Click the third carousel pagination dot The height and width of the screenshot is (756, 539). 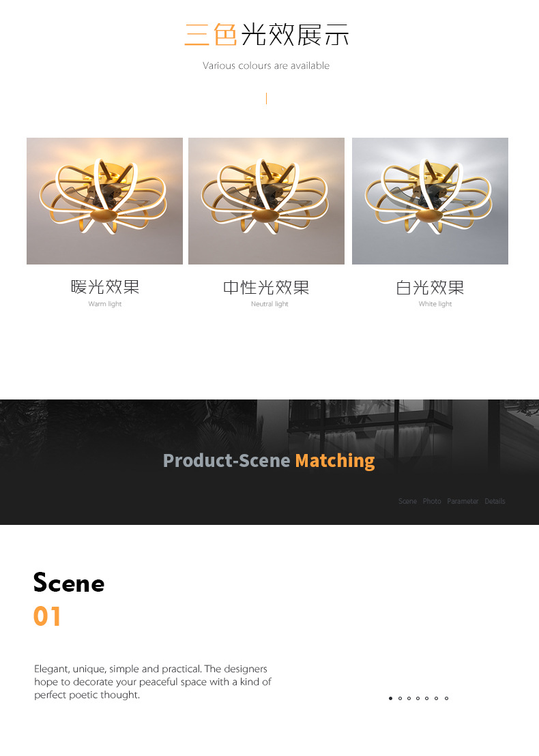pyautogui.click(x=409, y=698)
